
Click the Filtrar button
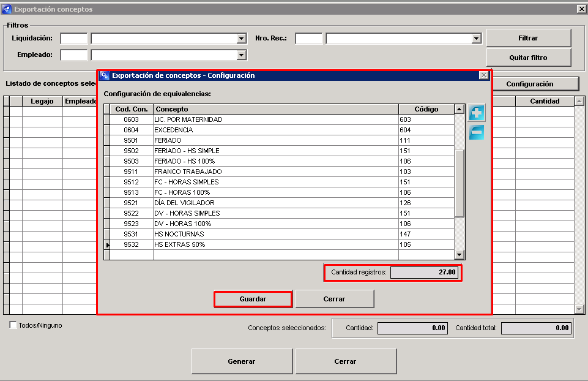[529, 38]
